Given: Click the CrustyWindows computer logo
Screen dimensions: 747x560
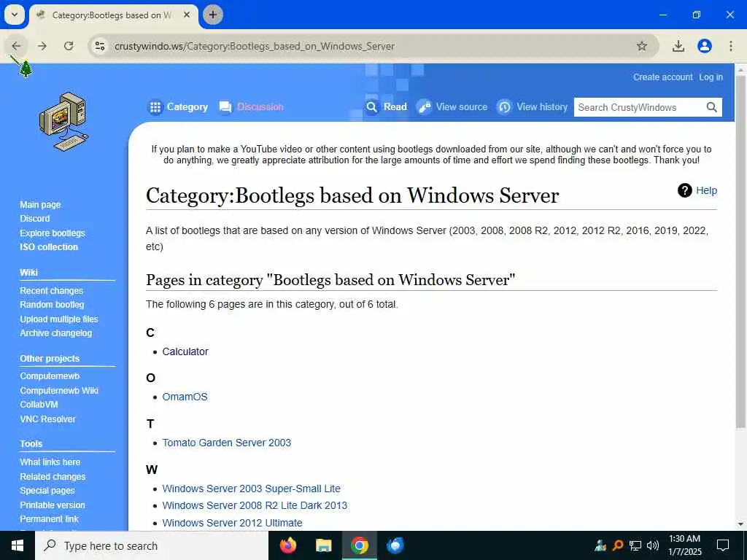Looking at the screenshot, I should click(64, 122).
